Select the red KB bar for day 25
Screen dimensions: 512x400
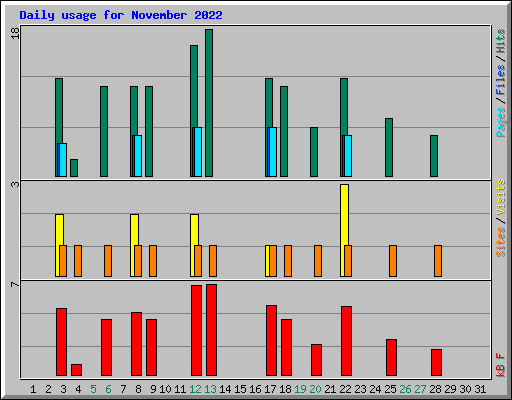(391, 358)
